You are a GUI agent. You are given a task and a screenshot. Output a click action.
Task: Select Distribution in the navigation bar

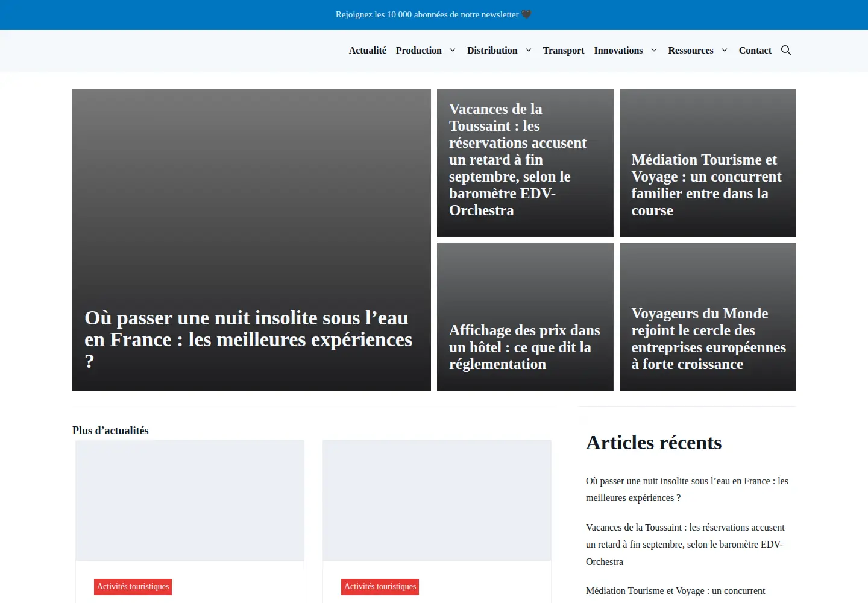[x=492, y=51]
